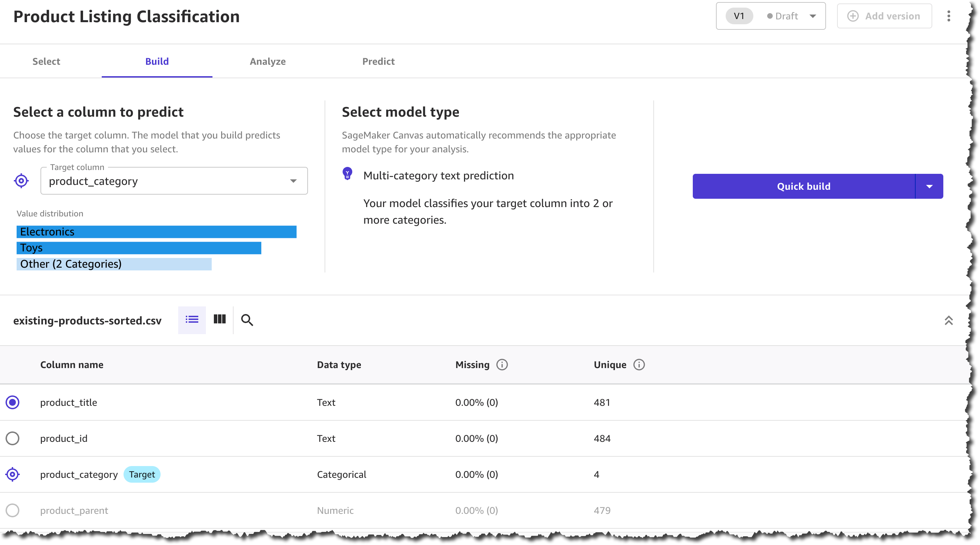This screenshot has width=980, height=545.
Task: Click the Electronics distribution bar
Action: pyautogui.click(x=156, y=232)
